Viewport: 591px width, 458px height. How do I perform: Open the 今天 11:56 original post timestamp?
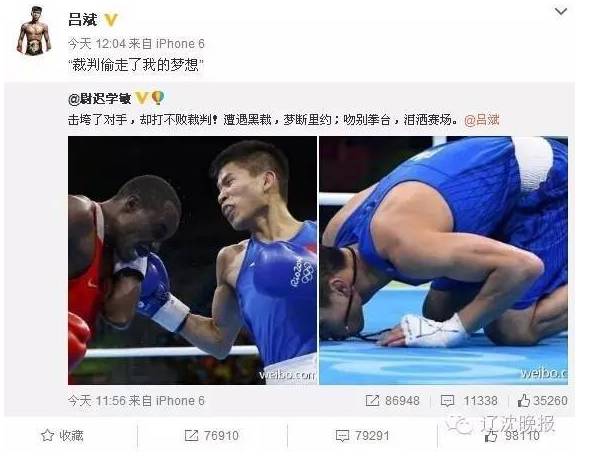click(97, 400)
